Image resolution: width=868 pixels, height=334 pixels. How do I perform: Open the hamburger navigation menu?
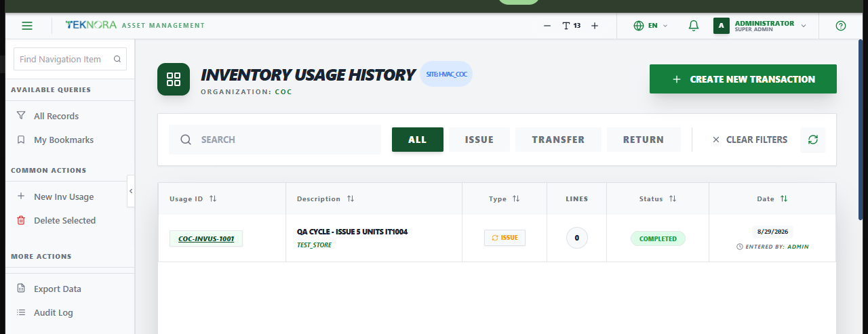[27, 26]
